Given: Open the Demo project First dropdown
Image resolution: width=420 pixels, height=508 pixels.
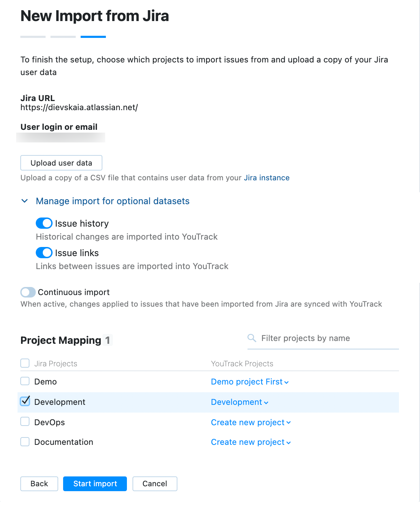Looking at the screenshot, I should coord(249,382).
